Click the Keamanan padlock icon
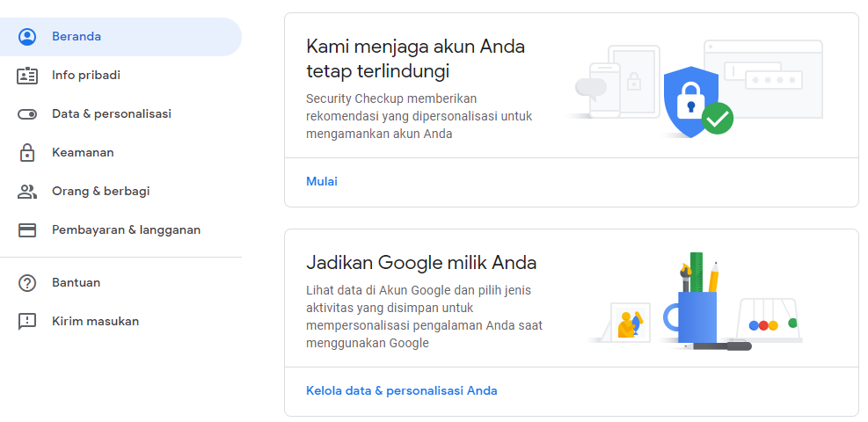Viewport: 868px width, 422px height. click(x=27, y=153)
